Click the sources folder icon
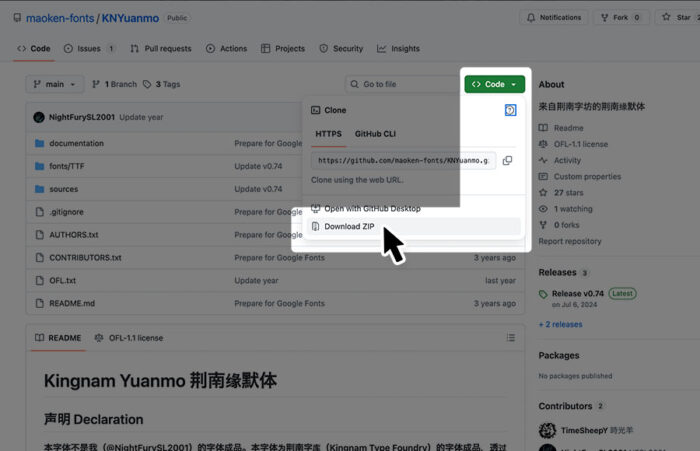Viewport: 700px width, 451px height. pos(39,189)
